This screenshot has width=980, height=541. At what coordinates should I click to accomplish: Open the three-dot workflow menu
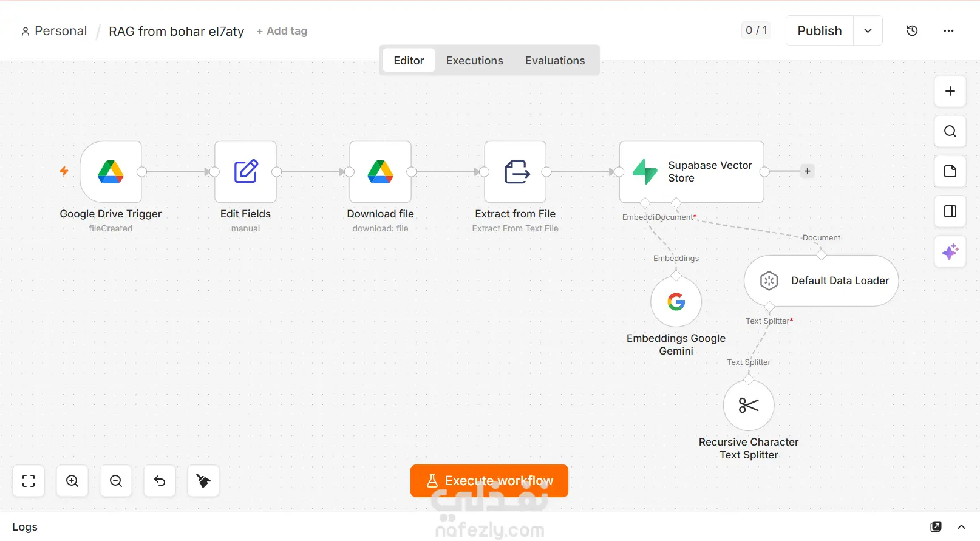(948, 30)
